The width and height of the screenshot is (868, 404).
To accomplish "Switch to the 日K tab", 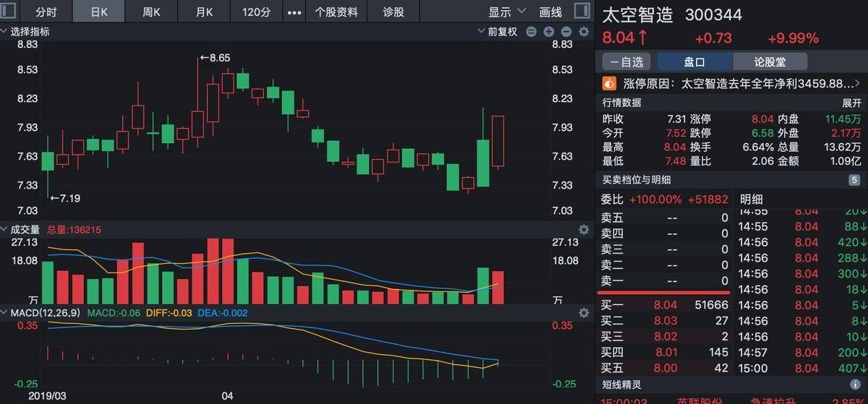I will click(99, 12).
